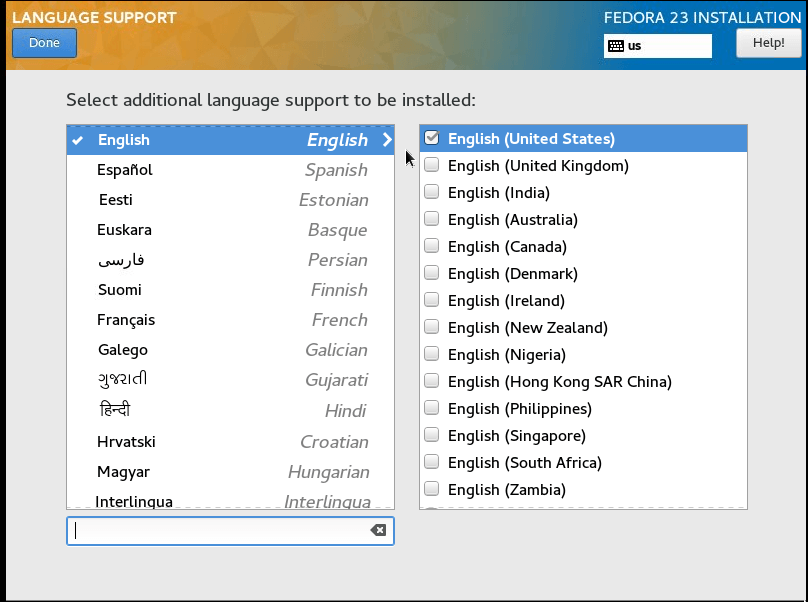
Task: Select the Persian language row
Action: pyautogui.click(x=230, y=260)
